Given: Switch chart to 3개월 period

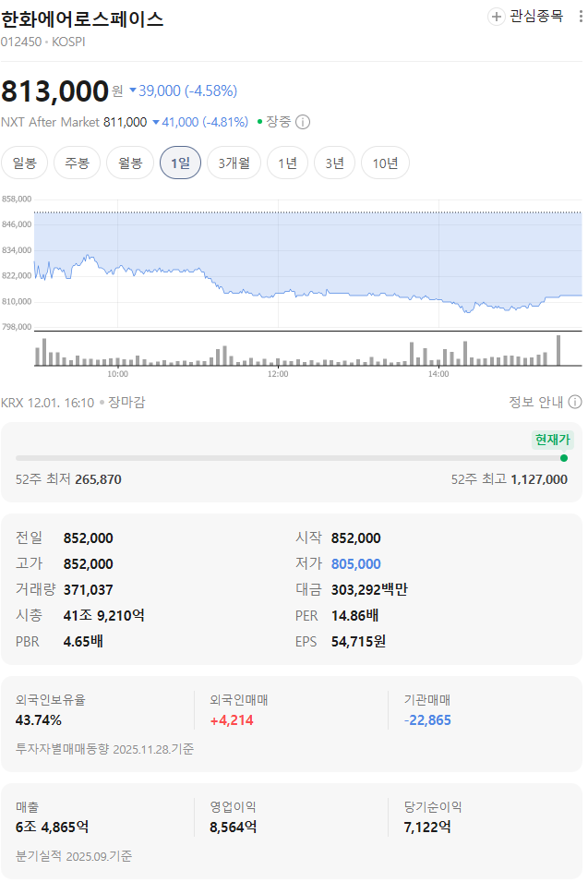Looking at the screenshot, I should 234,163.
